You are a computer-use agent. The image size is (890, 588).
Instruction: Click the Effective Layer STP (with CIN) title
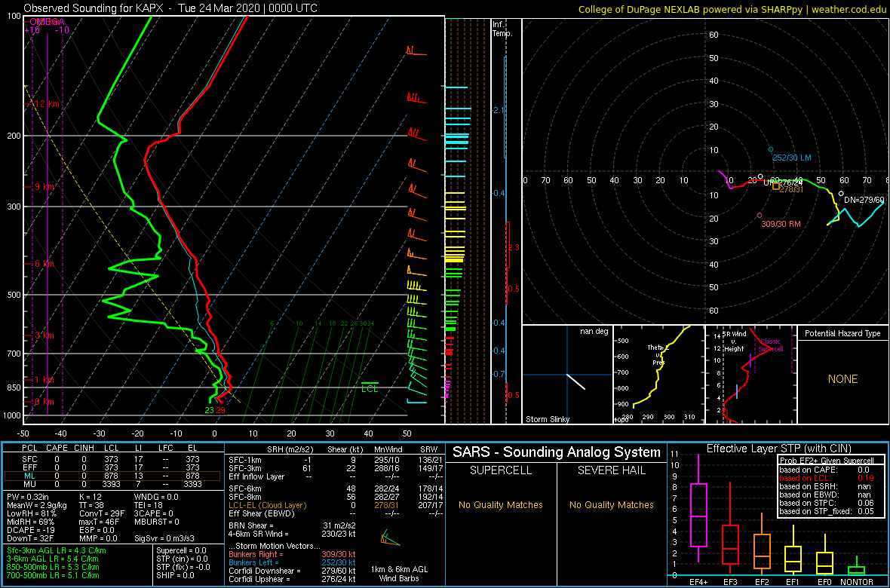pyautogui.click(x=778, y=449)
